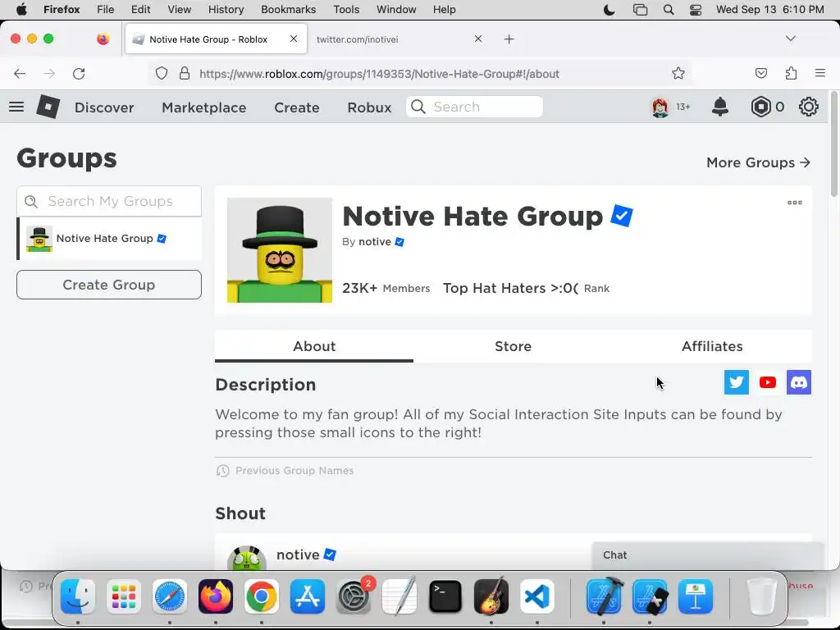840x630 pixels.
Task: Open the Firefox Bookmarks menu
Action: click(x=288, y=9)
